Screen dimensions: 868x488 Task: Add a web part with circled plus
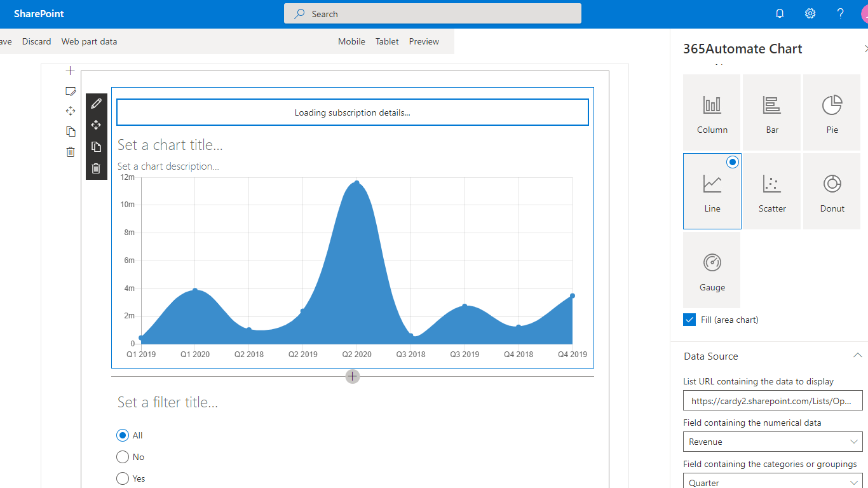353,376
